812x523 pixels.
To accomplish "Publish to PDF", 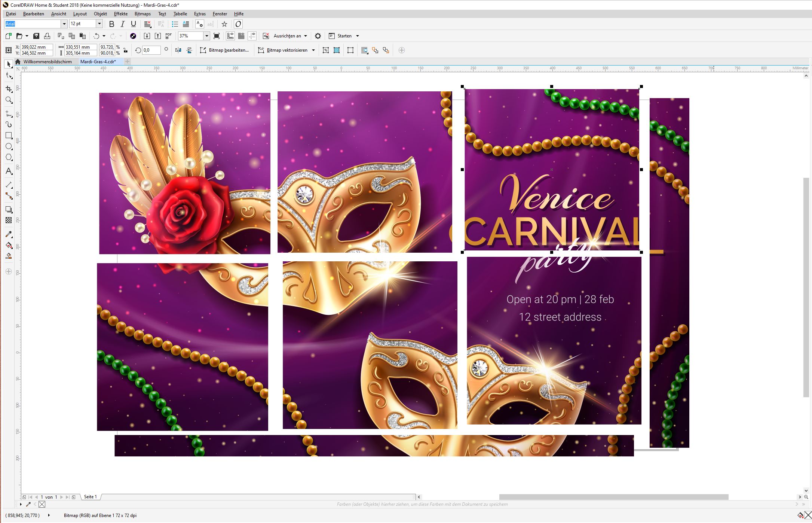I will (x=169, y=36).
